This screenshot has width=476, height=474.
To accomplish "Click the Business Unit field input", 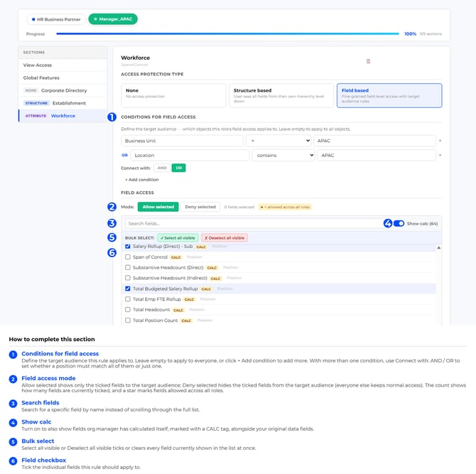I will tap(182, 141).
